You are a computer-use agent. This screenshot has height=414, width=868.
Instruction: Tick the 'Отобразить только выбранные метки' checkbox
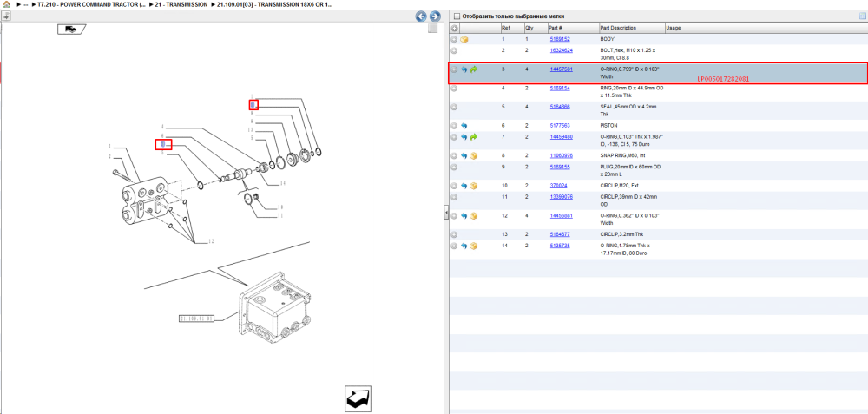point(457,16)
